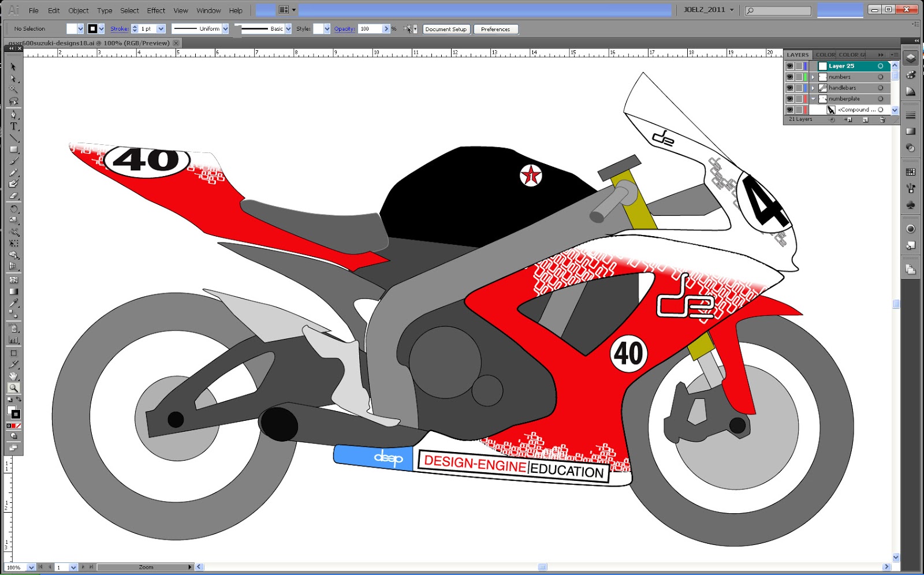Select the Mesh tool

tap(13, 280)
